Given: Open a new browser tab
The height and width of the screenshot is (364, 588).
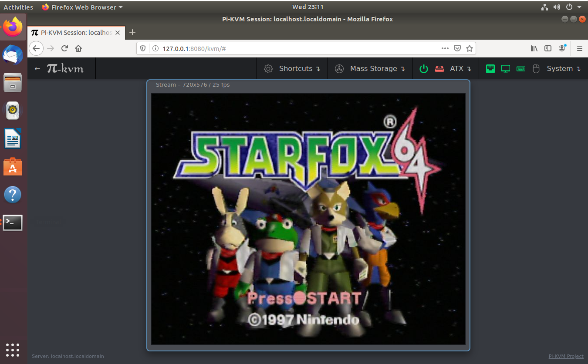Looking at the screenshot, I should coord(133,33).
